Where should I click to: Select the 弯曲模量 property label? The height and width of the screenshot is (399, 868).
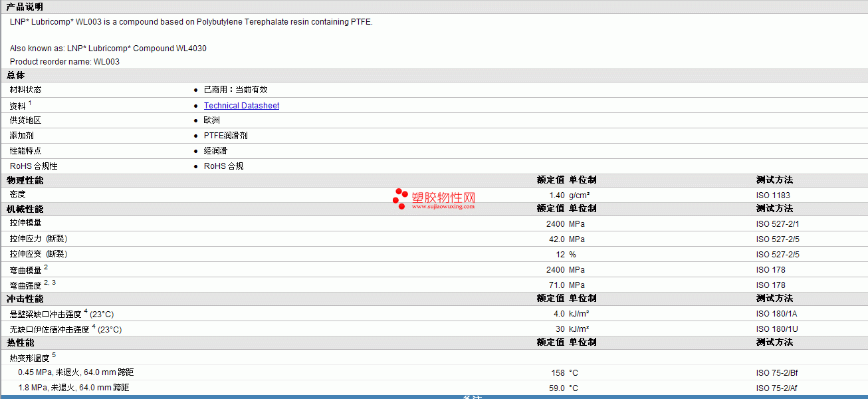26,270
